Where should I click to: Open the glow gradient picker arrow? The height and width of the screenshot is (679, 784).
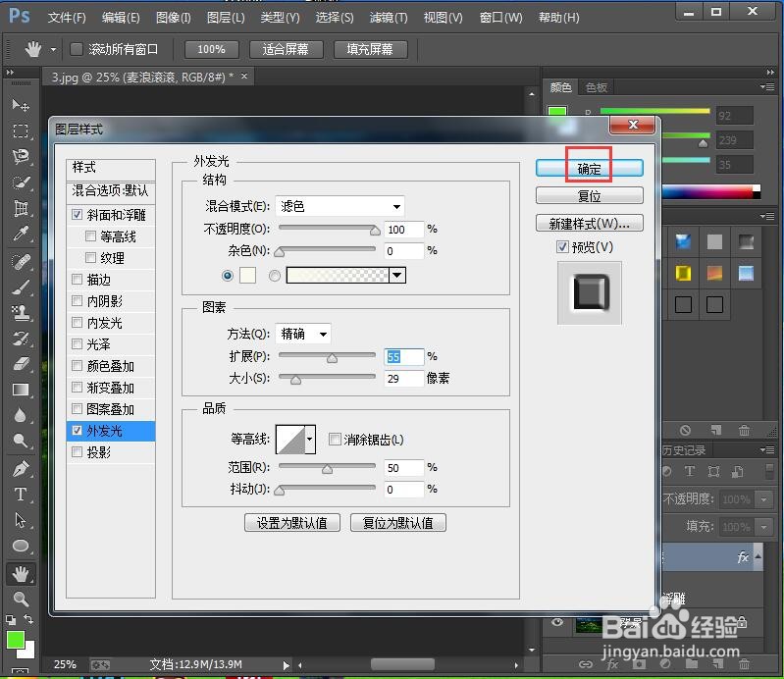[397, 275]
